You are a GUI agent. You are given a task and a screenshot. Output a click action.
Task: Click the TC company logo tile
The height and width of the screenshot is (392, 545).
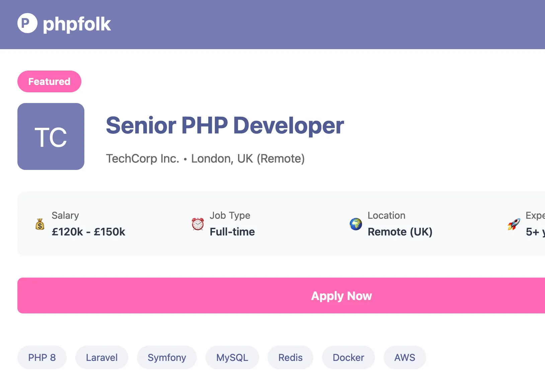(x=51, y=136)
